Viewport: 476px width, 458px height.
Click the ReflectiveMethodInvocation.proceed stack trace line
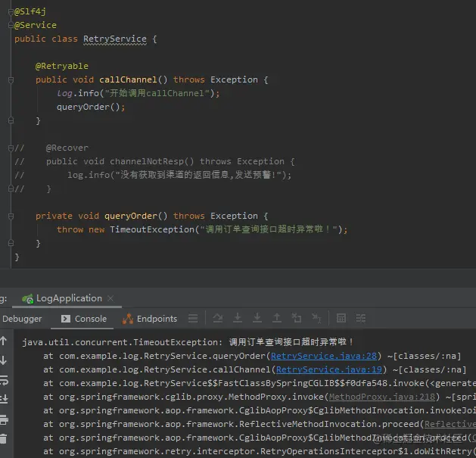click(260, 424)
